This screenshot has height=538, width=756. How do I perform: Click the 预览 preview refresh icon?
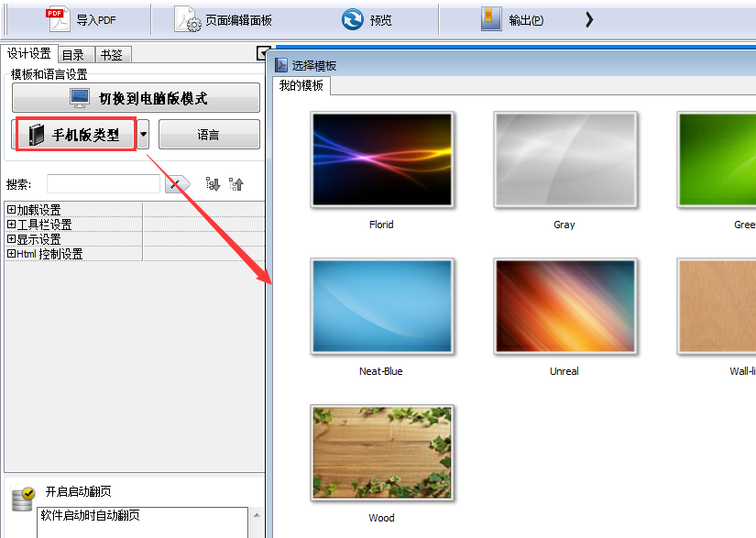click(x=352, y=19)
